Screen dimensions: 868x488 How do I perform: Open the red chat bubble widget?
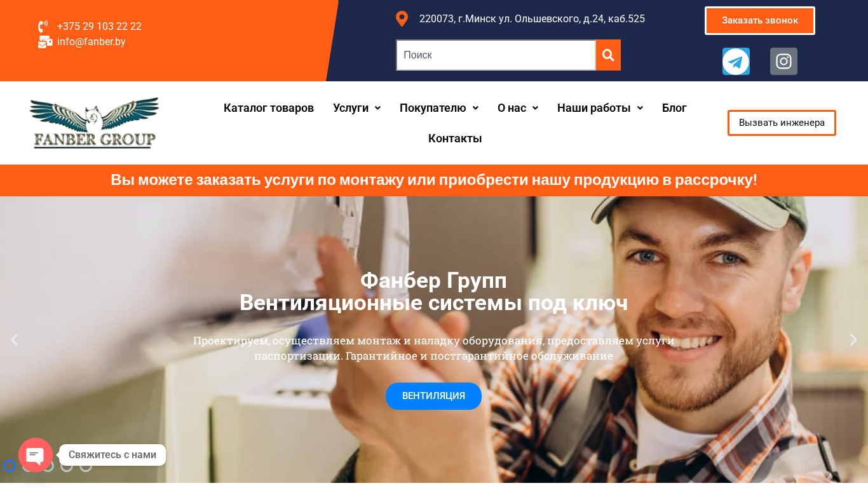[x=36, y=455]
